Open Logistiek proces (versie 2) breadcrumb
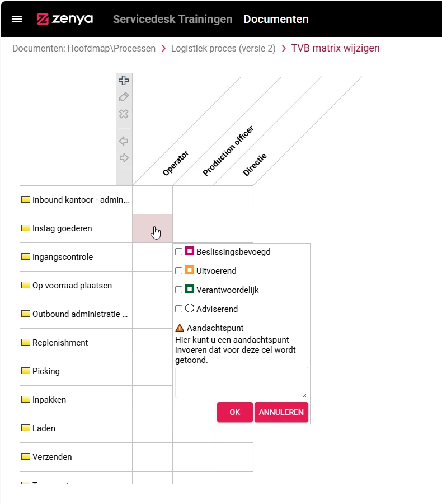Viewport: 442px width, 504px height. [223, 49]
